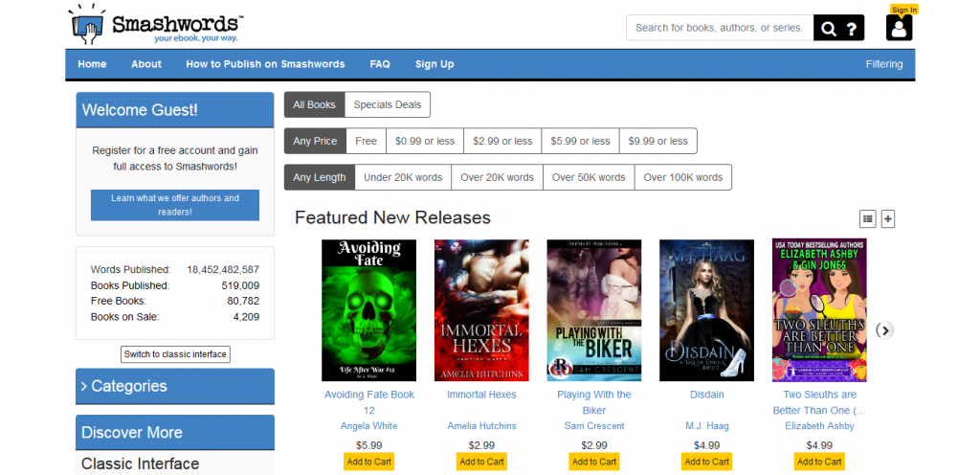Click the Books Published value 519,009
The height and width of the screenshot is (475, 980).
point(240,285)
